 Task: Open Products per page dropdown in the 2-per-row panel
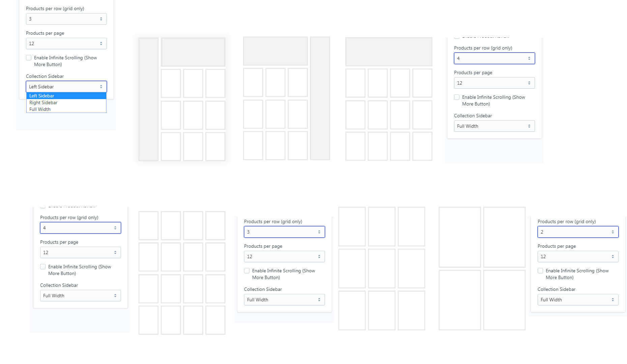pyautogui.click(x=578, y=256)
